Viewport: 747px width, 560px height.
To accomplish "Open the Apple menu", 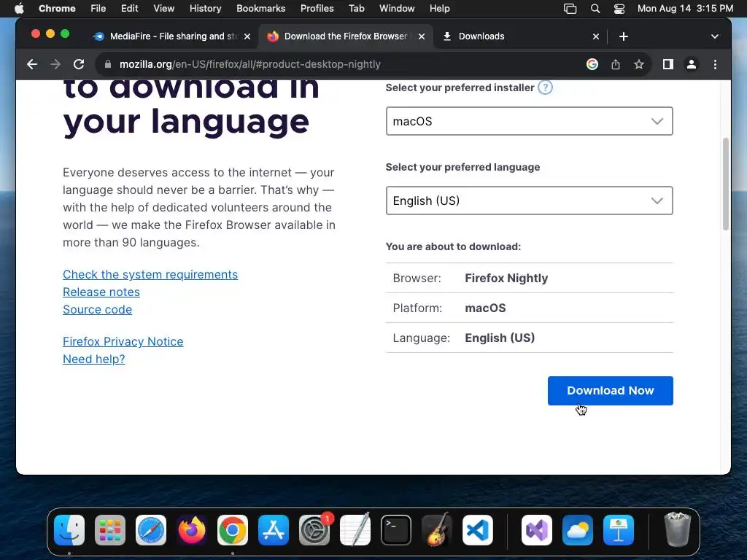I will tap(19, 9).
